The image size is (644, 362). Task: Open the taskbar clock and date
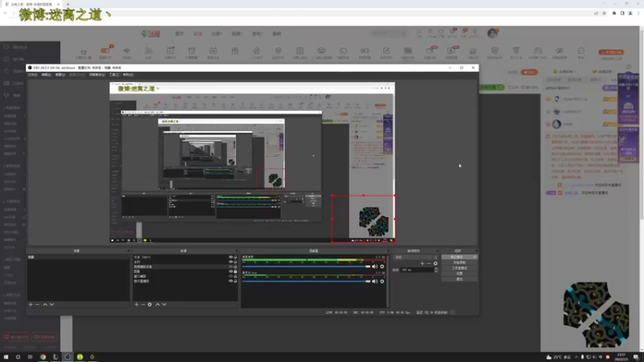tap(621, 357)
